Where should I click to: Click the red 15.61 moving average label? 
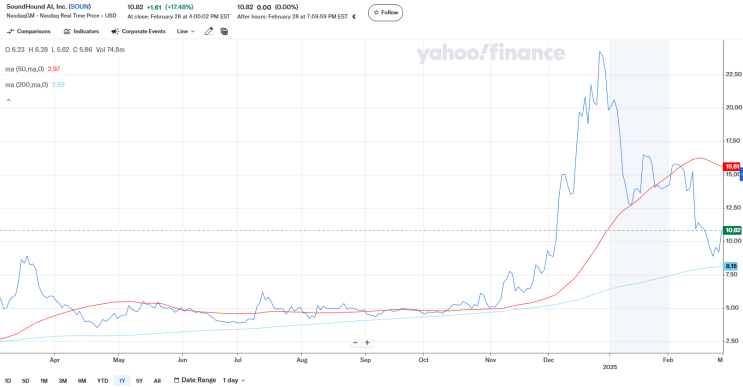[732, 167]
